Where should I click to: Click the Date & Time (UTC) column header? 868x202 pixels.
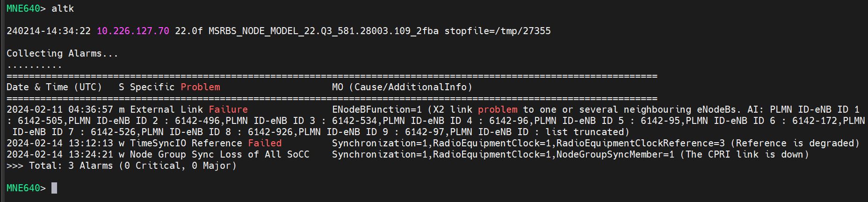(x=54, y=87)
